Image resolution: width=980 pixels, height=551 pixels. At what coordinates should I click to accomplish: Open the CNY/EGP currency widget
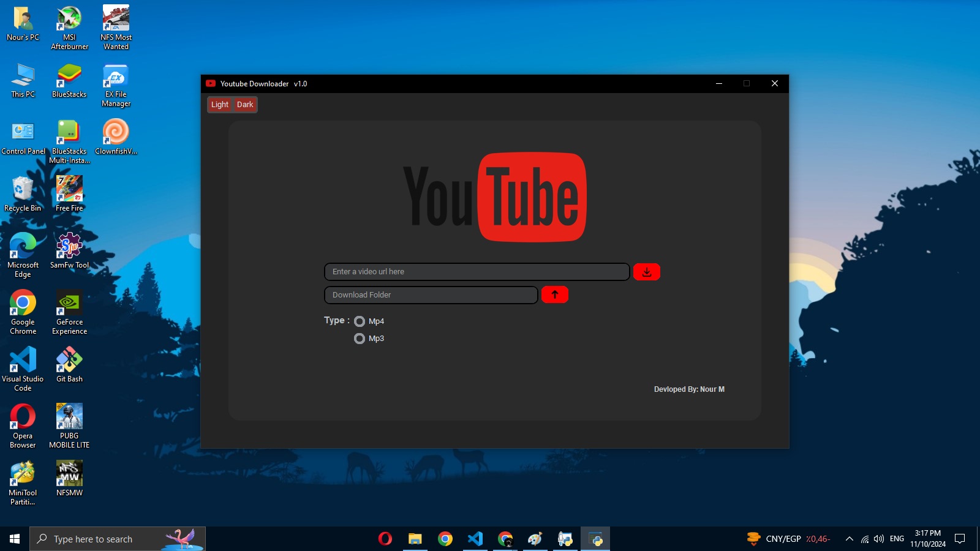click(788, 539)
